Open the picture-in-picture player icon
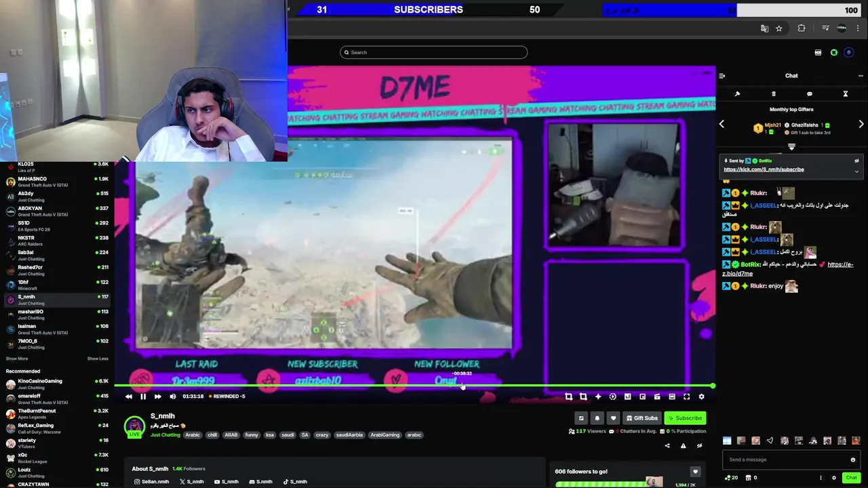The image size is (868, 488). coord(642,396)
